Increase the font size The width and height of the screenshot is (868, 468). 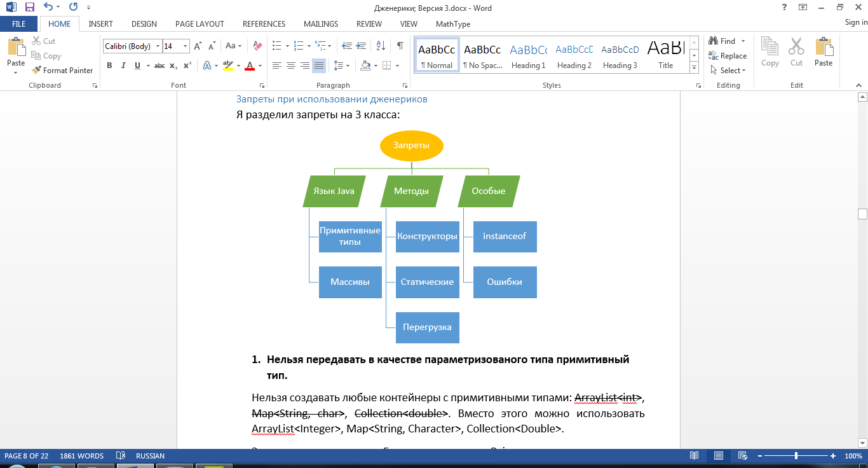pos(198,46)
